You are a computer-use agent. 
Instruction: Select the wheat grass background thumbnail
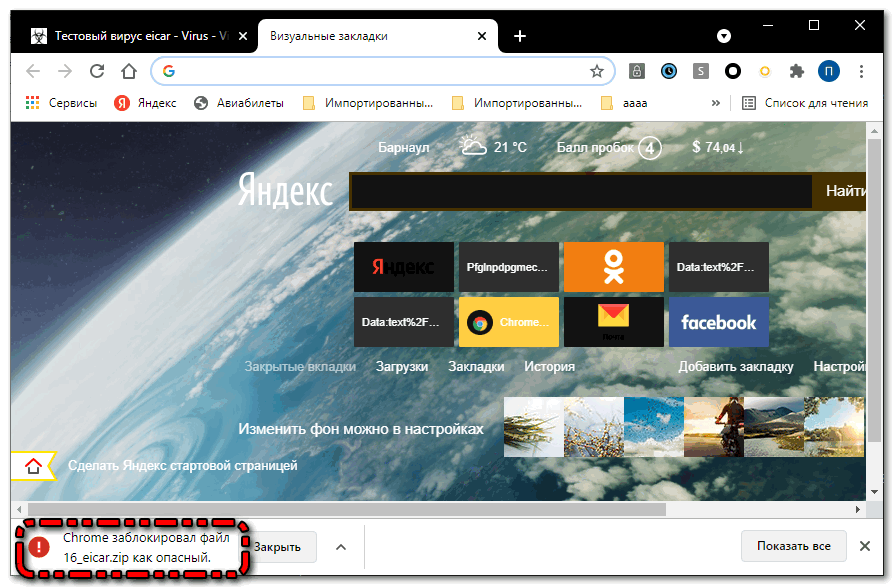(534, 427)
